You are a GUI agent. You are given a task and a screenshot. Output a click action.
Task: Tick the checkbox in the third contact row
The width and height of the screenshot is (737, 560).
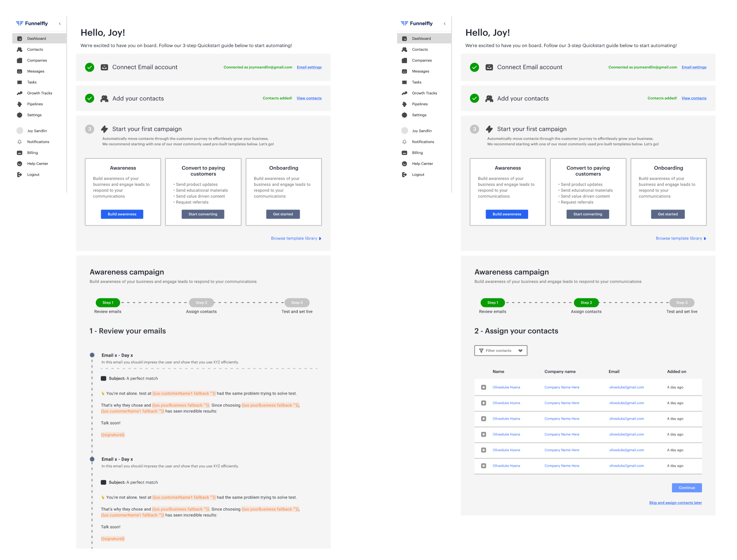[484, 419]
